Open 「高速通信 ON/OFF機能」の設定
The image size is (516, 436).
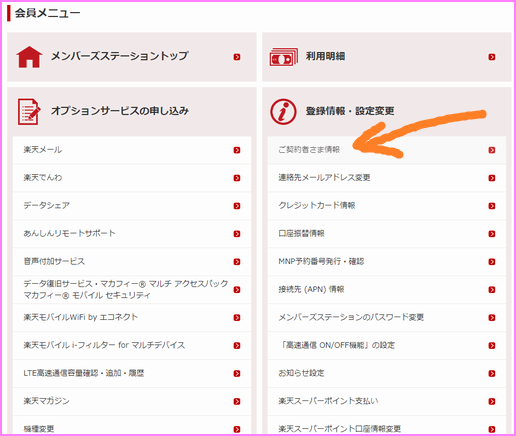pyautogui.click(x=387, y=345)
